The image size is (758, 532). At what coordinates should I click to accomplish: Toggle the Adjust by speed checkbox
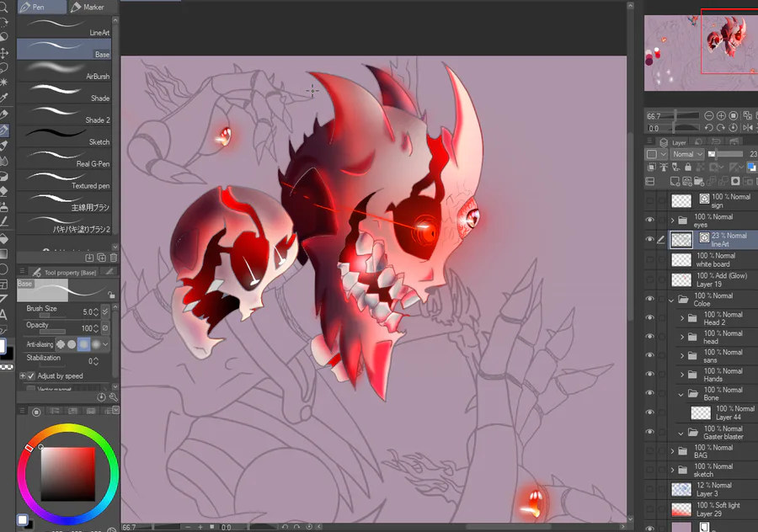click(x=31, y=376)
